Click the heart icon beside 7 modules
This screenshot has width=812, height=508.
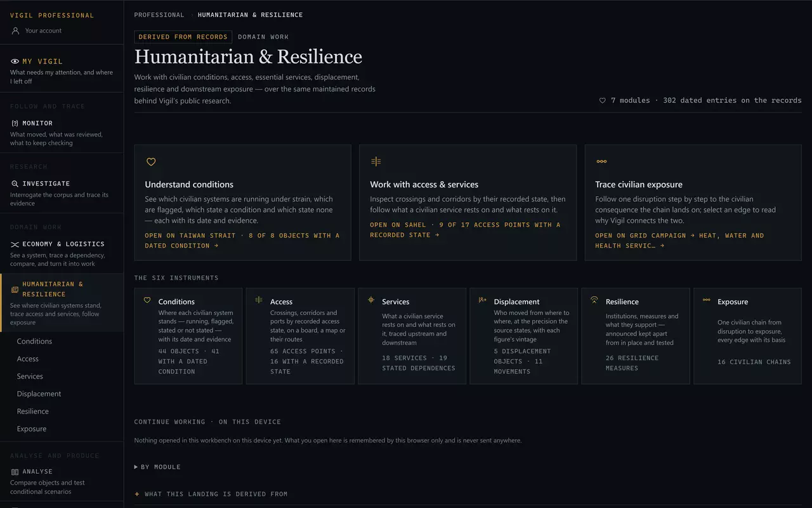(x=603, y=100)
